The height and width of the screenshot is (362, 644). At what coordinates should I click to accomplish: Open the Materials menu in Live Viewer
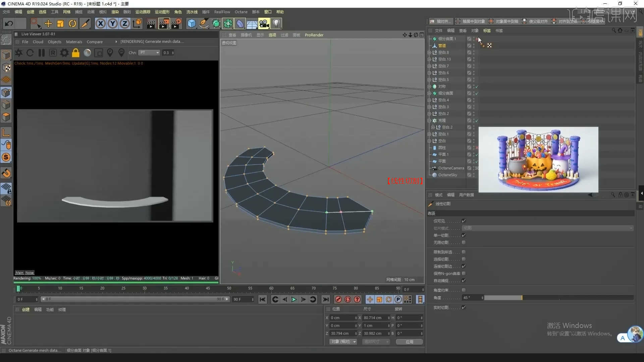click(74, 42)
